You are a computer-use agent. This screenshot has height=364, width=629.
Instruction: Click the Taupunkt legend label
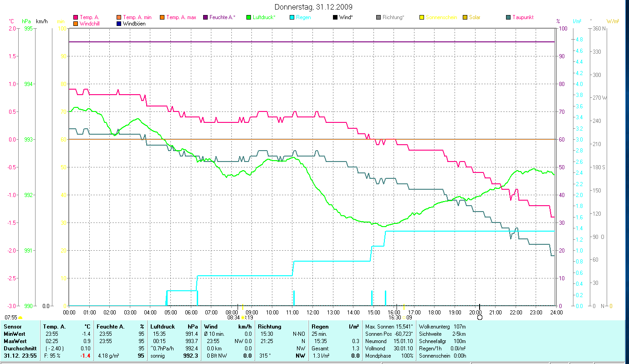(x=523, y=18)
